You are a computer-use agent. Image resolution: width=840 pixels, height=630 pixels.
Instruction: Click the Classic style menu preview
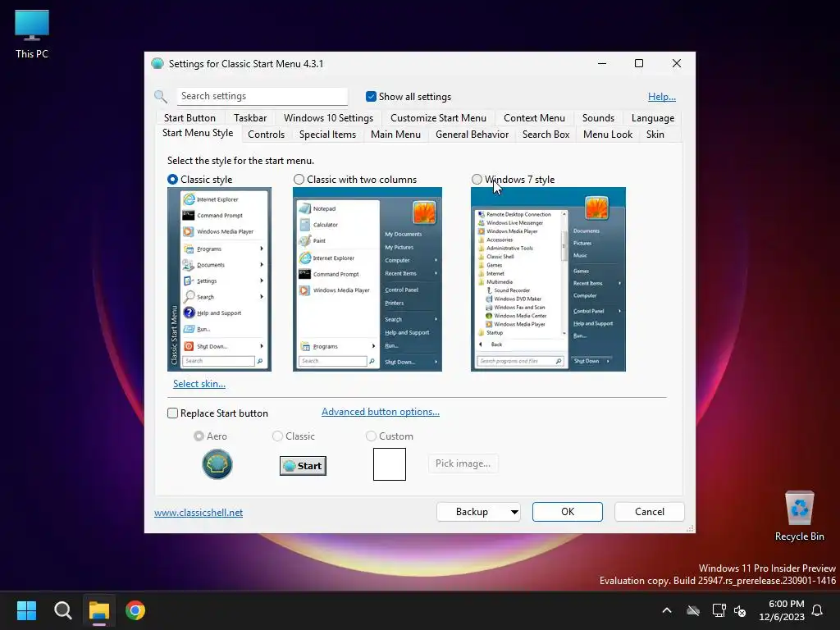point(220,279)
